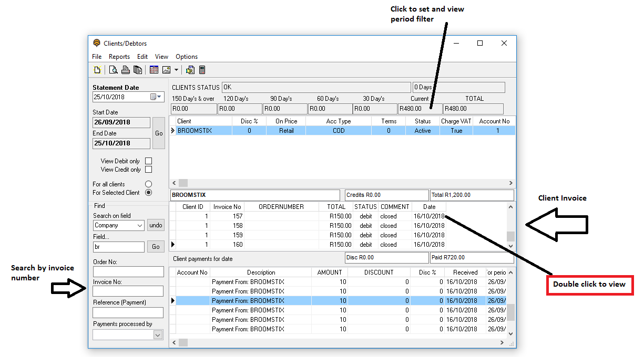
Task: Click the new document toolbar icon
Action: pyautogui.click(x=97, y=70)
